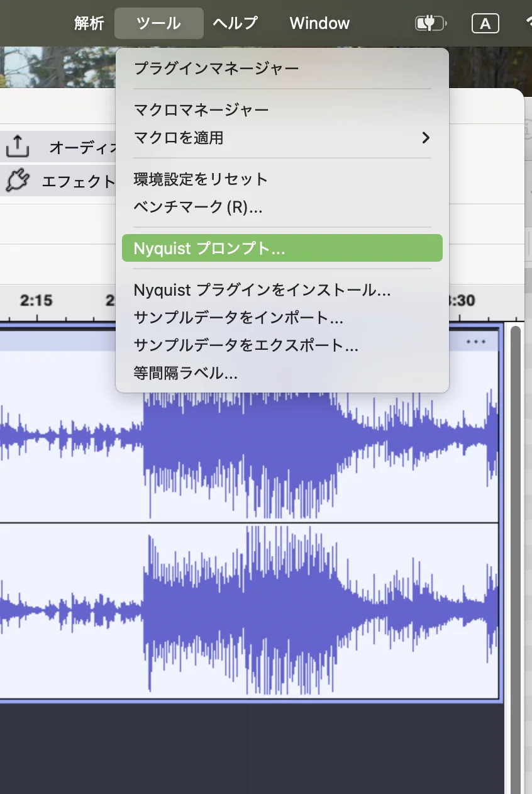
Task: Click the Effects plug icon
Action: 18,181
